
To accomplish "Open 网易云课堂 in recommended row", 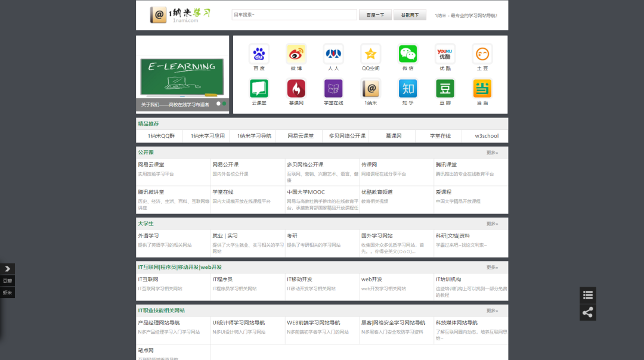I will pos(301,136).
